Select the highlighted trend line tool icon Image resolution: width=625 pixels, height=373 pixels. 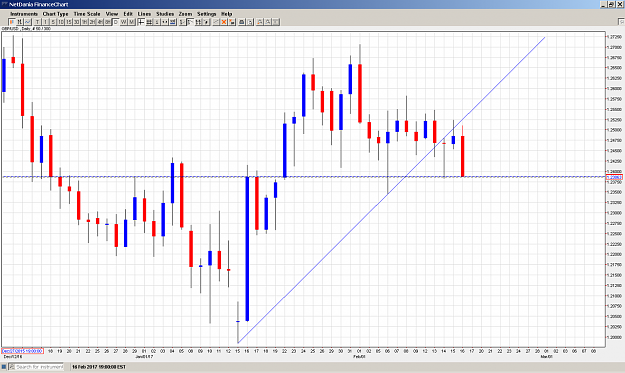click(x=190, y=22)
